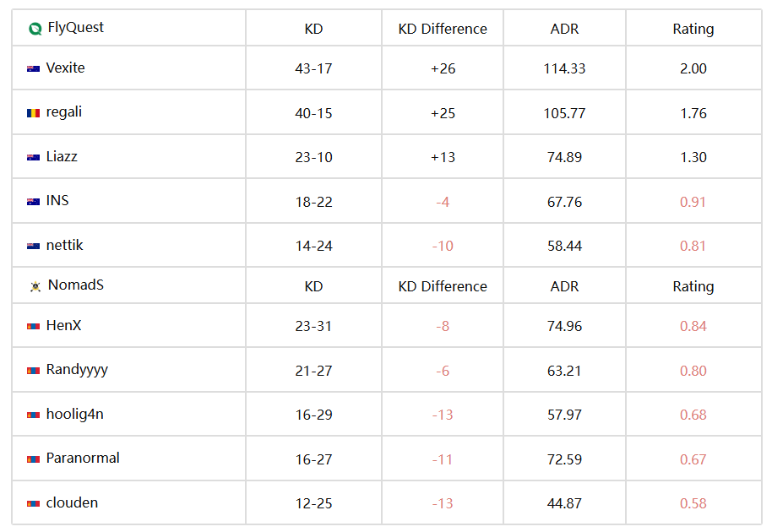This screenshot has width=772, height=532.
Task: Click NomadS ADR column header
Action: [x=564, y=286]
